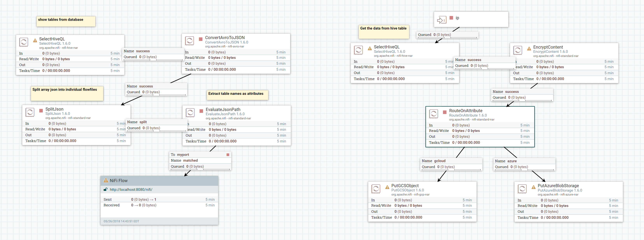Select the 'show tables from database' label
Image resolution: width=644 pixels, height=240 pixels.
tap(66, 22)
